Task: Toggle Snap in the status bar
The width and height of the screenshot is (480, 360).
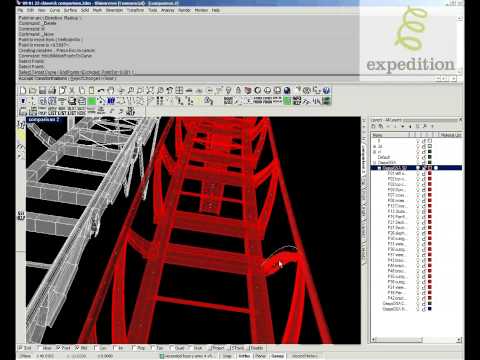Action: tap(227, 356)
